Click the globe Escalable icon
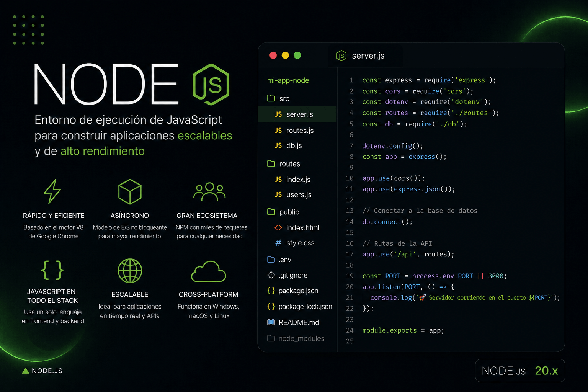The image size is (588, 392). [x=130, y=271]
